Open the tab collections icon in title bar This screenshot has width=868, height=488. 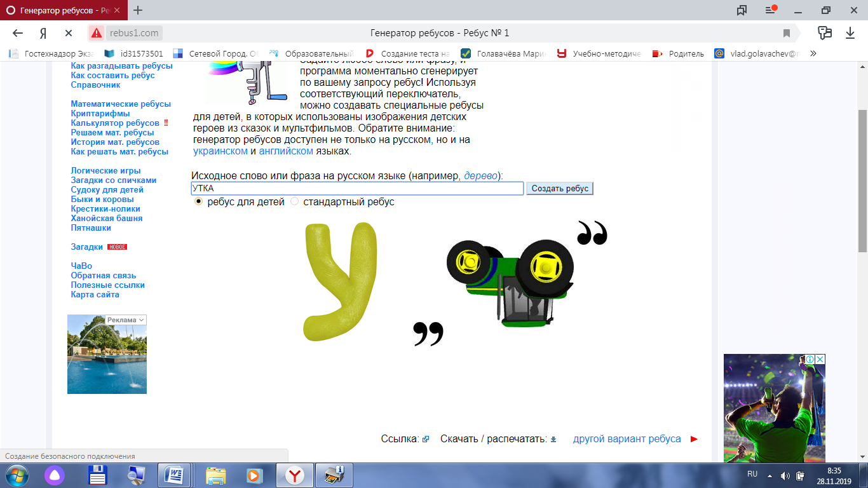pos(742,10)
